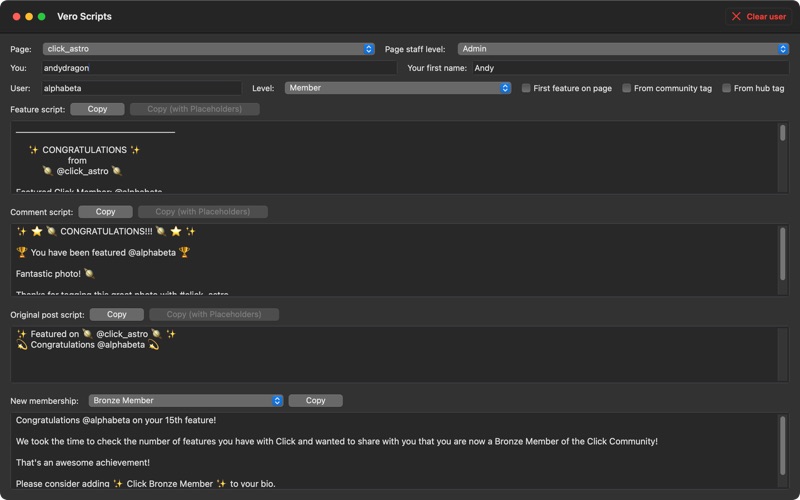Image resolution: width=800 pixels, height=500 pixels.
Task: Tick the From community tag checkbox
Action: point(626,88)
